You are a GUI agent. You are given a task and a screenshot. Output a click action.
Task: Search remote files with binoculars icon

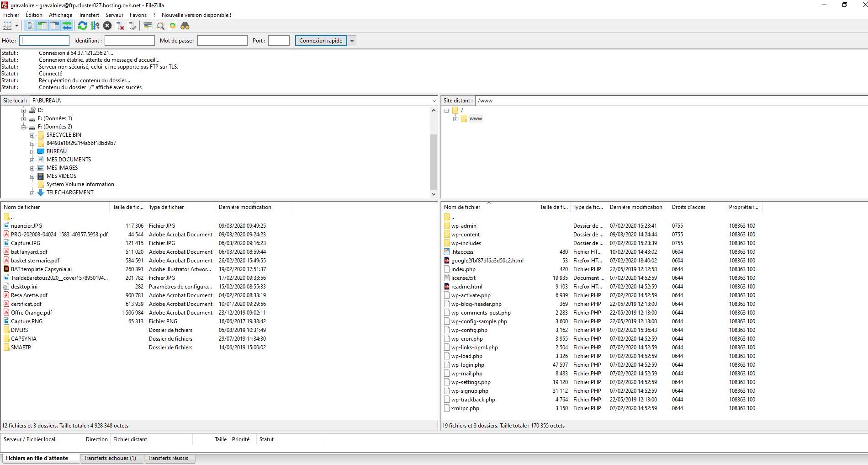(x=185, y=26)
